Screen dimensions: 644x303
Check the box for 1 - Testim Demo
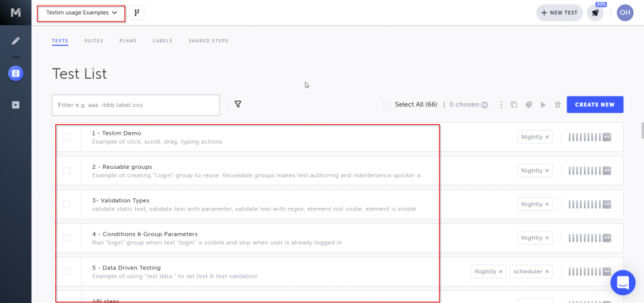[x=67, y=137]
